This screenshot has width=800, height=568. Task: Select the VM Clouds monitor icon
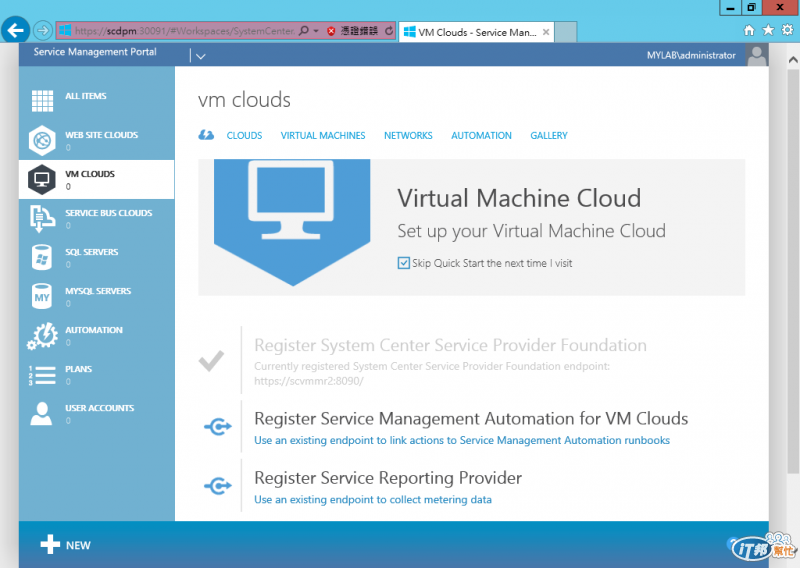(x=42, y=179)
